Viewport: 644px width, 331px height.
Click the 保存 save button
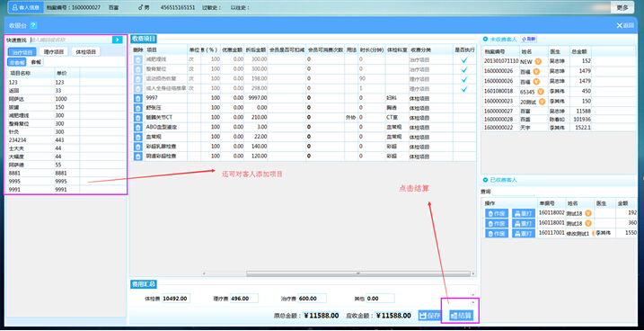click(x=429, y=316)
